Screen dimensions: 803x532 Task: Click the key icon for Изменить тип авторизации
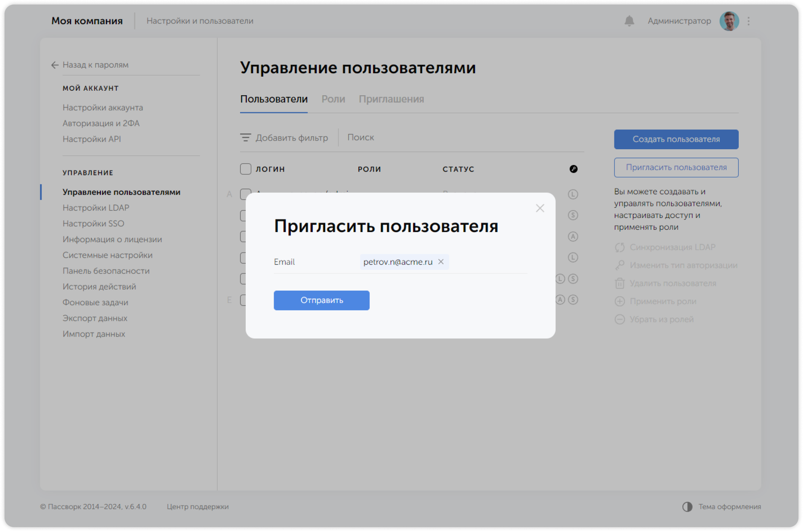(x=620, y=265)
